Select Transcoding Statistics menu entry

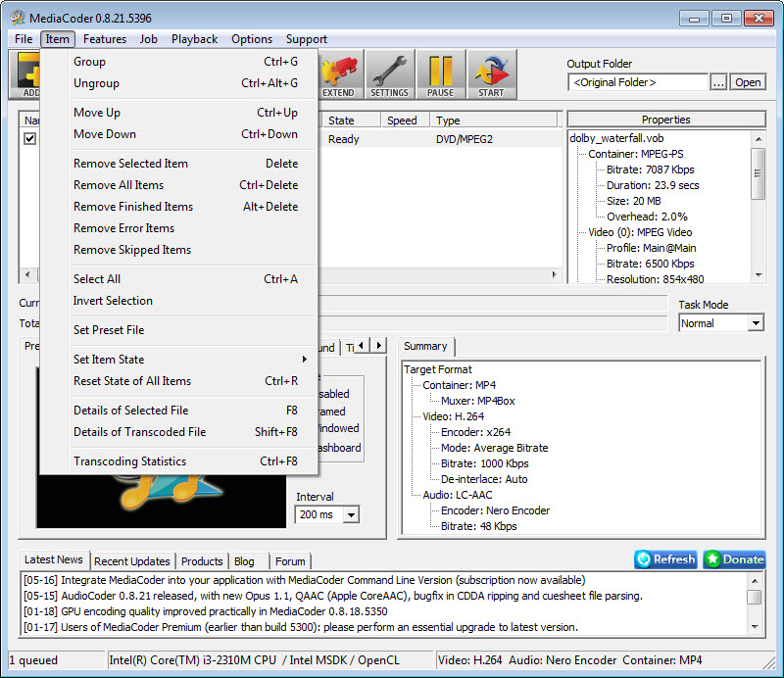pos(129,461)
